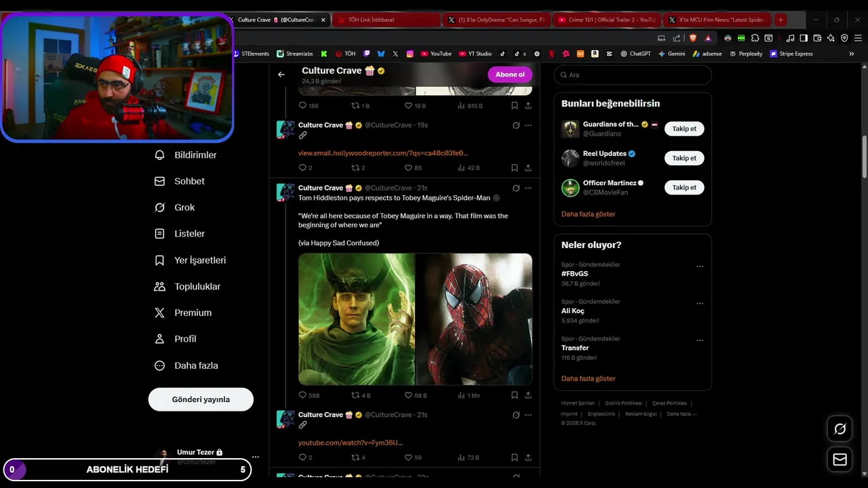The width and height of the screenshot is (868, 488).
Task: Open the floating messages envelope button
Action: (x=840, y=460)
